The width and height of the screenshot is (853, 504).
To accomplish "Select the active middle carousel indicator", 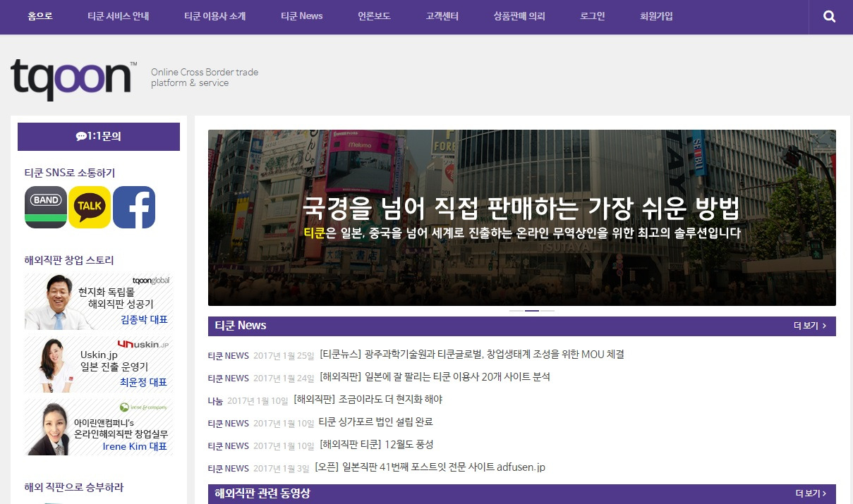I will coord(532,310).
